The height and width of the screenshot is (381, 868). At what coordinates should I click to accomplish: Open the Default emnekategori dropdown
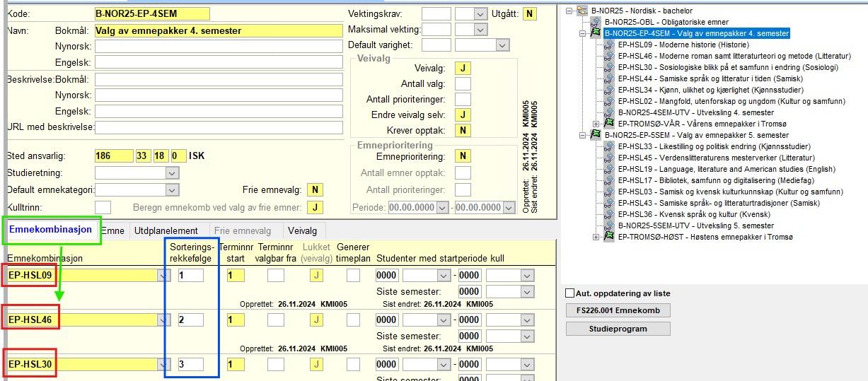(x=172, y=190)
